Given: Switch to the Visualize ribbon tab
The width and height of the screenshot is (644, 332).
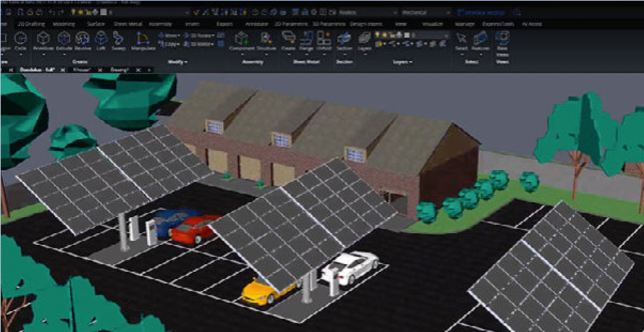Looking at the screenshot, I should (433, 24).
